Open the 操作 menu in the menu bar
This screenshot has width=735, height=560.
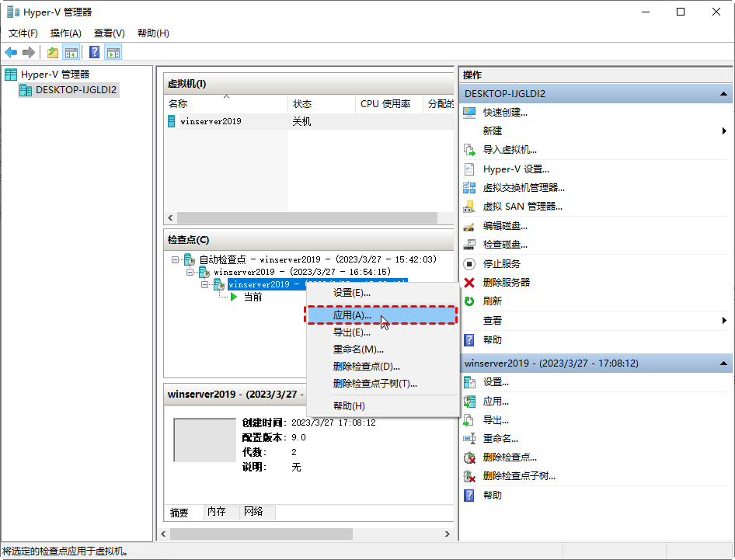(65, 33)
